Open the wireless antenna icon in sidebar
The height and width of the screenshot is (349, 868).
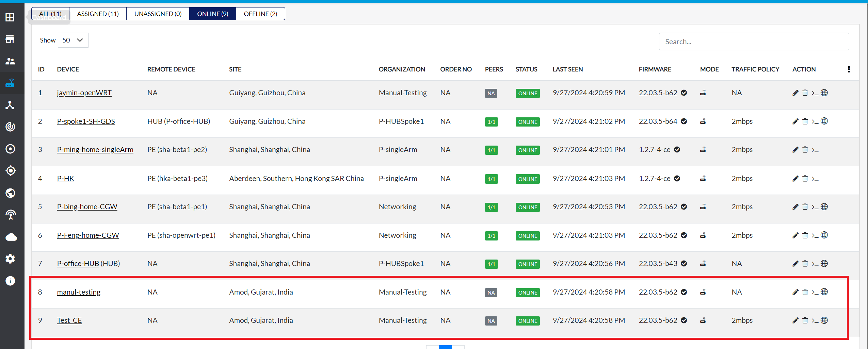pyautogui.click(x=10, y=215)
